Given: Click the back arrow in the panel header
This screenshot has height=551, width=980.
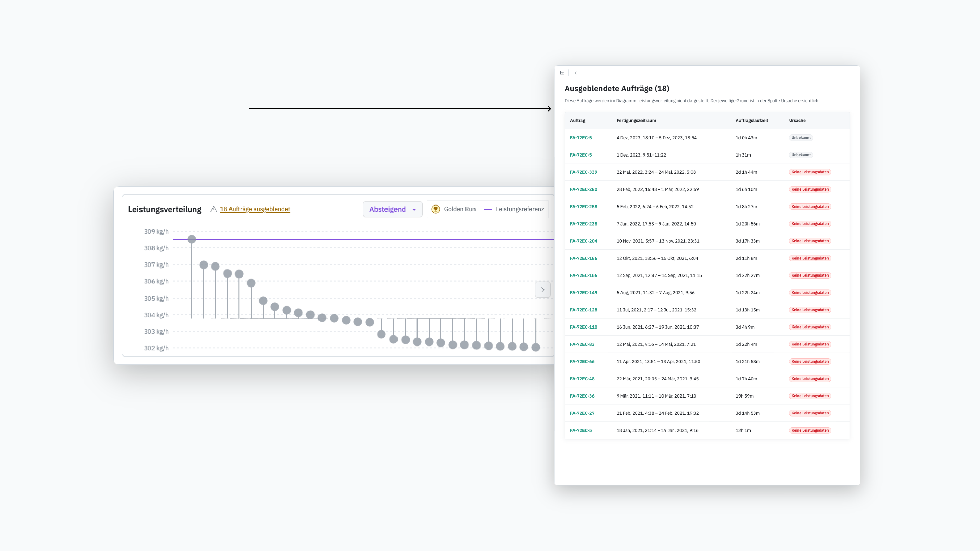Looking at the screenshot, I should pos(577,73).
